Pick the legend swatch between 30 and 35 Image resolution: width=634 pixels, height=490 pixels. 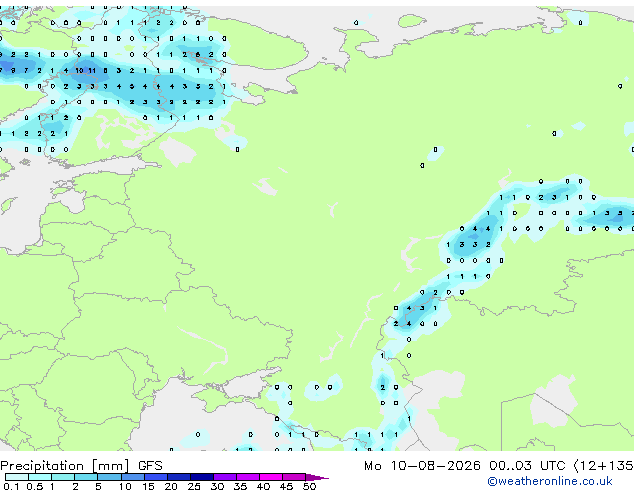[x=225, y=477]
